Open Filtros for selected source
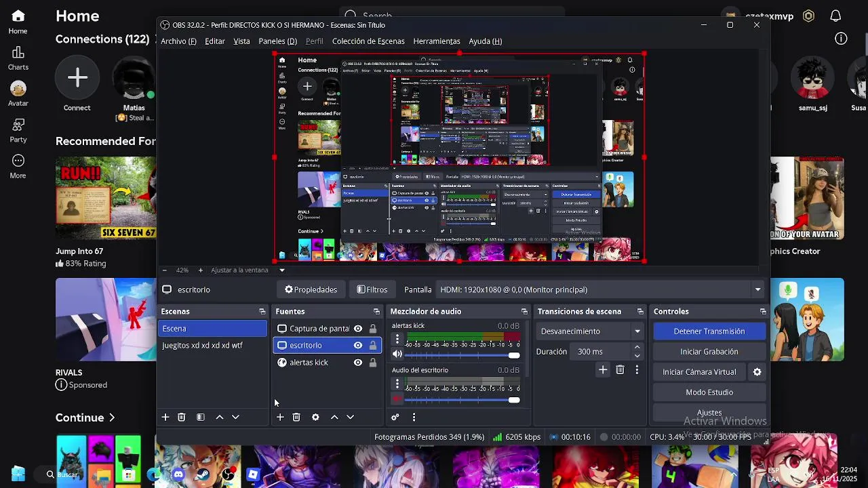 pyautogui.click(x=372, y=290)
